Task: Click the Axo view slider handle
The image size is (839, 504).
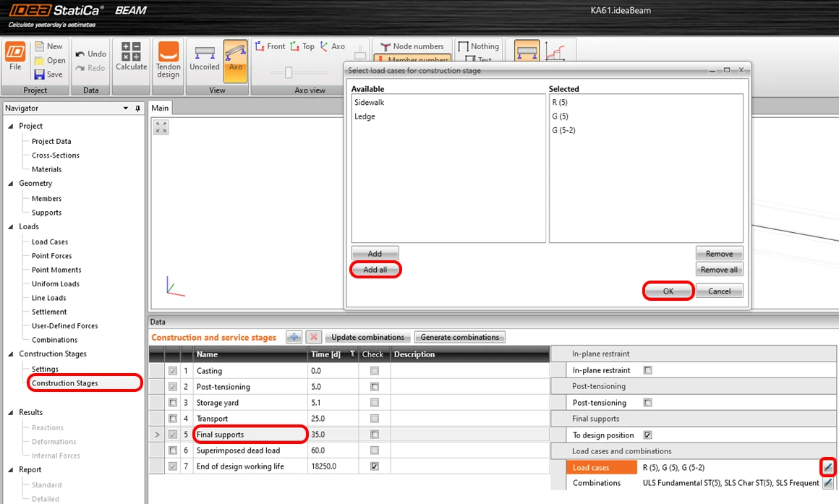Action: click(x=289, y=72)
